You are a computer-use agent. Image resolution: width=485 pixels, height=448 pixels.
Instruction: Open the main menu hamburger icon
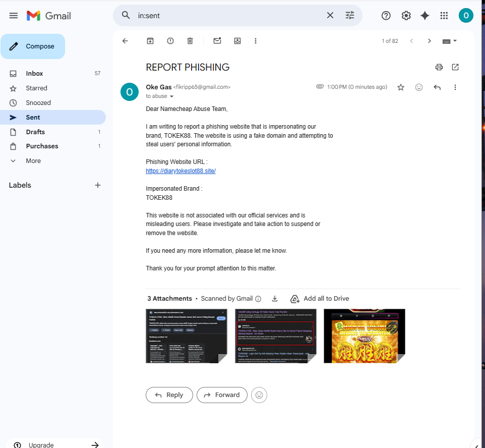13,16
